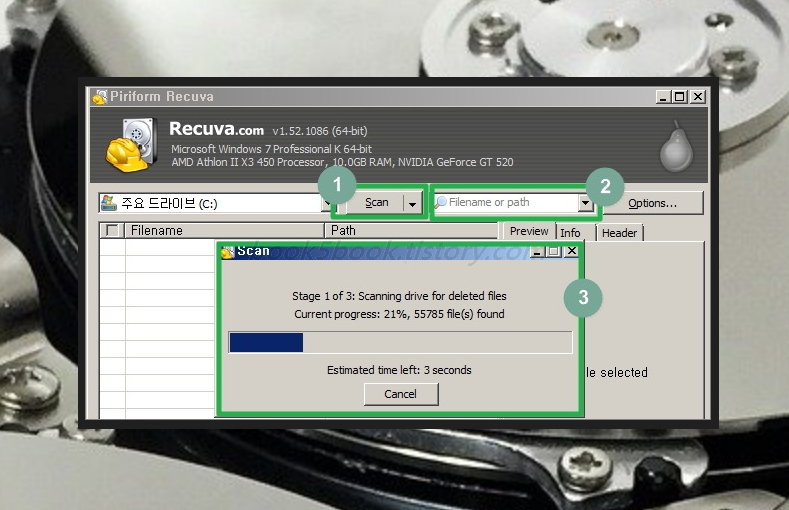Open the drive selection dropdown
The width and height of the screenshot is (789, 510).
tap(326, 203)
